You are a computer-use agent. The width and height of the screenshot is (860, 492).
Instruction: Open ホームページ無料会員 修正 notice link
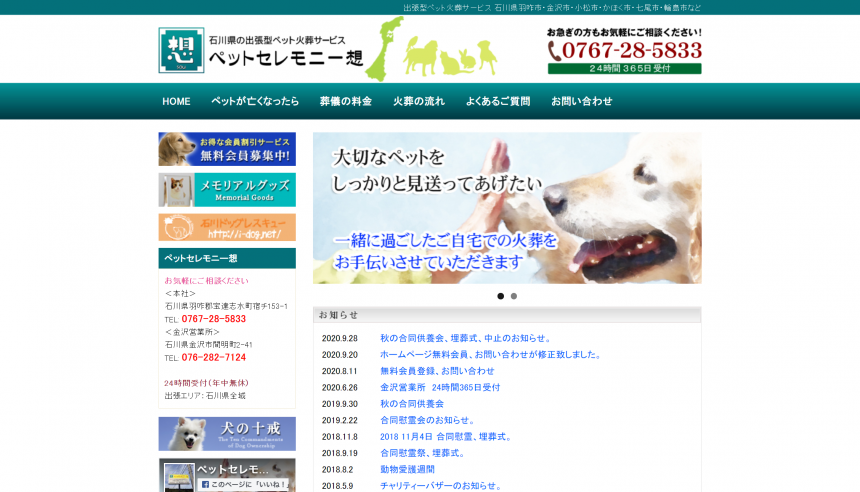point(491,355)
